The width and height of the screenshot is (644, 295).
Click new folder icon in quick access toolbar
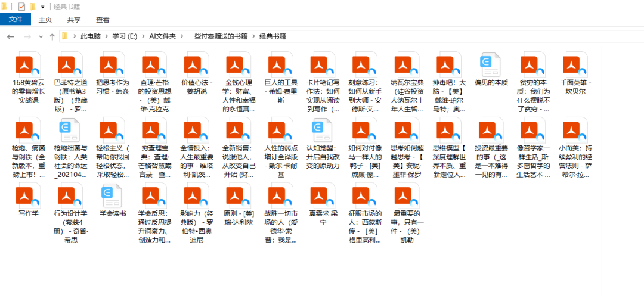pos(33,7)
